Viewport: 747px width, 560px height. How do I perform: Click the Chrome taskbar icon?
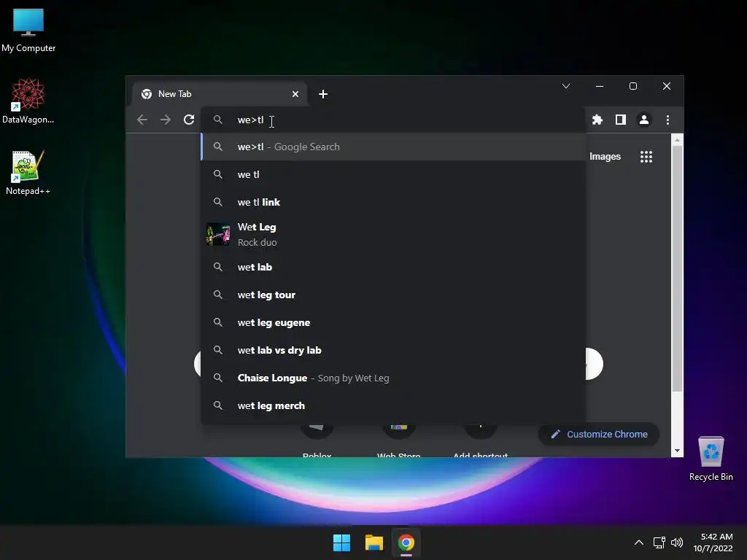[x=406, y=542]
